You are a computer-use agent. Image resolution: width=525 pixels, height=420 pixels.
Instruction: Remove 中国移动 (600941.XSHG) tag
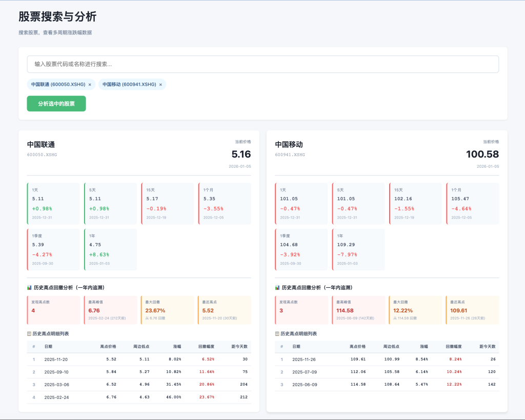160,85
